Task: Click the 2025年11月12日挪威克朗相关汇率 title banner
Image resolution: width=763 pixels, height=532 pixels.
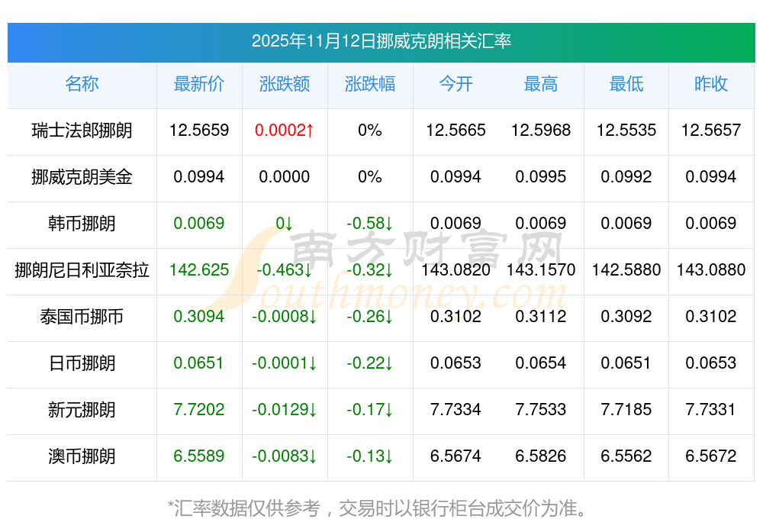Action: pos(381,41)
